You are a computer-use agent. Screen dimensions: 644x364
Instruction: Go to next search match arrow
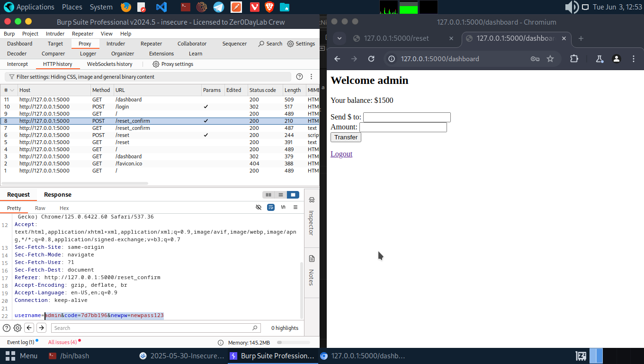tap(42, 328)
